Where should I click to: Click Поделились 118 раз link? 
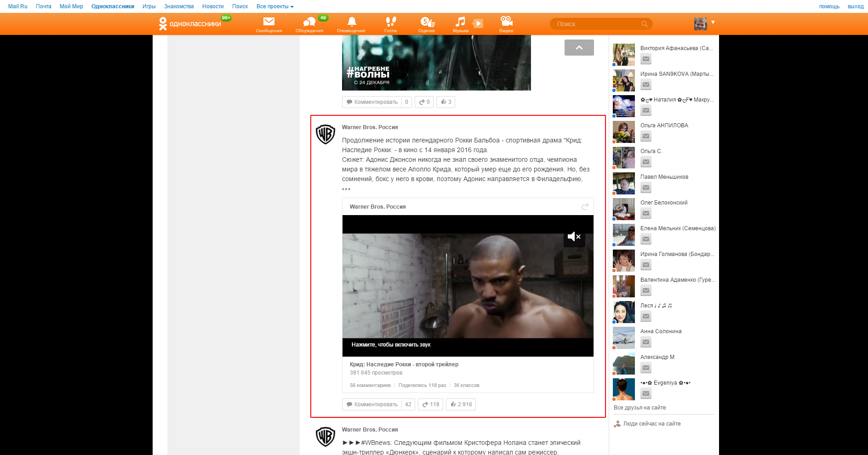click(422, 386)
